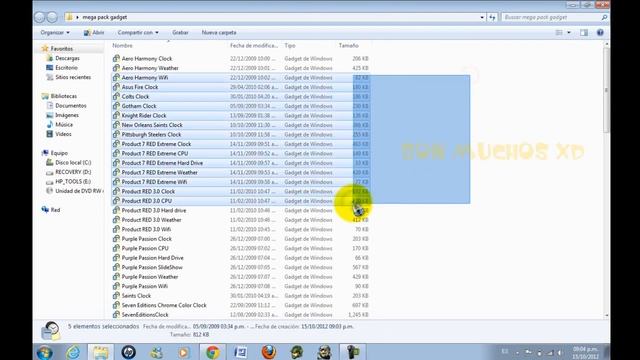
Task: Click the Red network icon
Action: 45,210
